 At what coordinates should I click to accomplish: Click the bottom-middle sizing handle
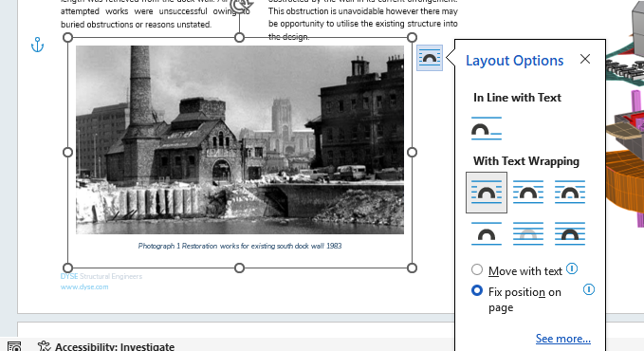(239, 268)
